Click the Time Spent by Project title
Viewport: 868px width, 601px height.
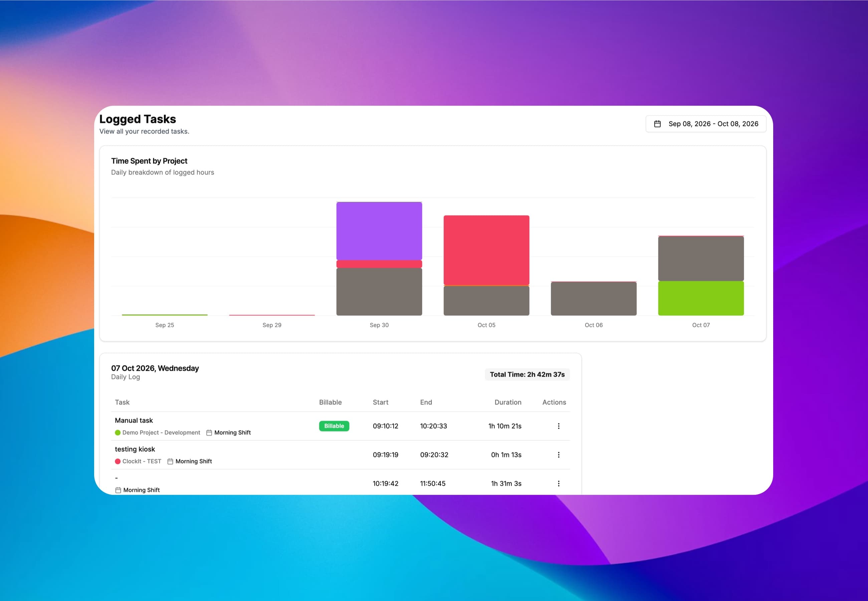149,161
